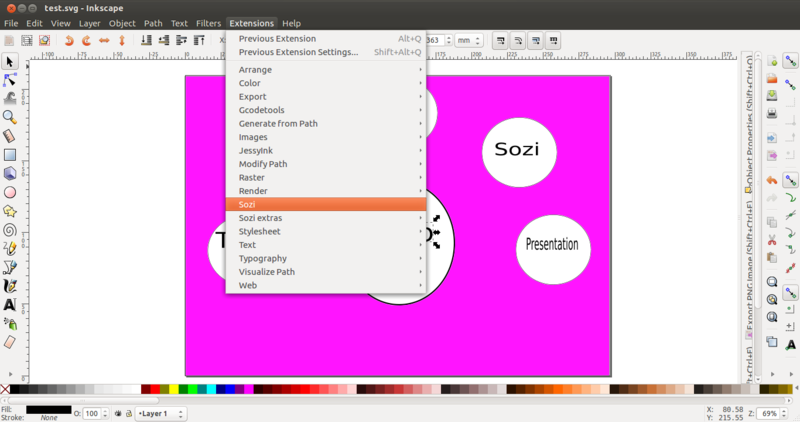The width and height of the screenshot is (800, 422).
Task: Select the Spray tool
Action: tap(10, 324)
